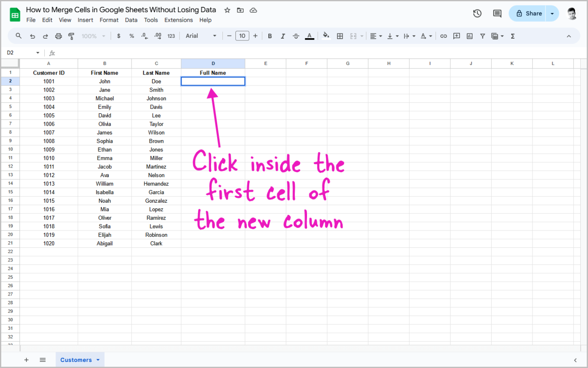Format as percent icon
Screen dimensions: 588x368
click(x=132, y=36)
